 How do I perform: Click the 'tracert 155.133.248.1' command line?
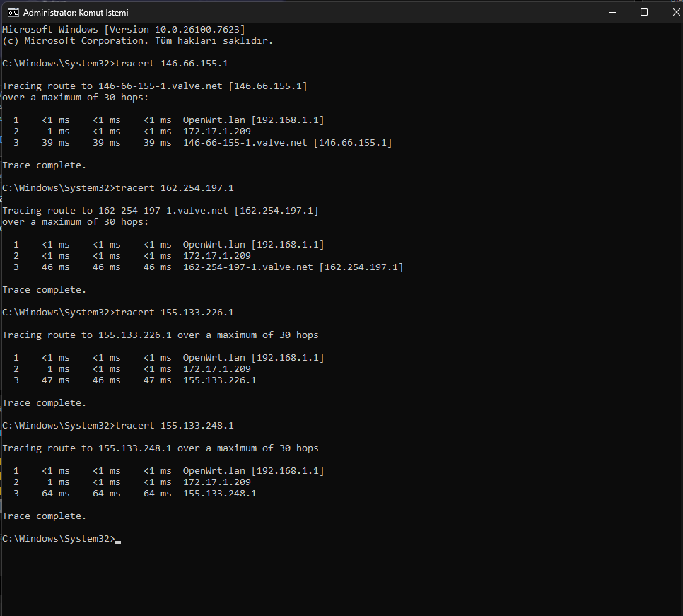pyautogui.click(x=118, y=426)
